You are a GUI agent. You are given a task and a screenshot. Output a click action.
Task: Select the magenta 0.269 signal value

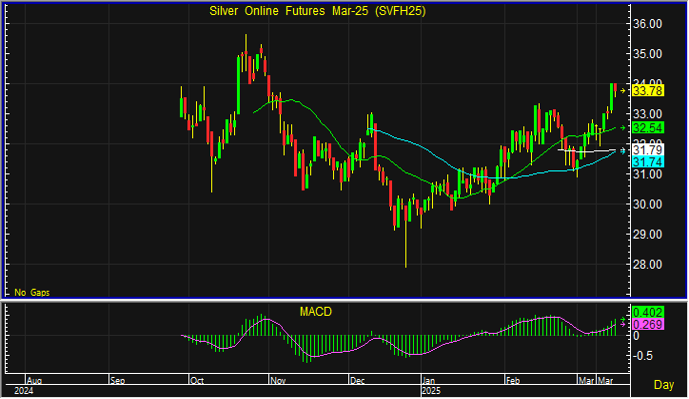(648, 324)
